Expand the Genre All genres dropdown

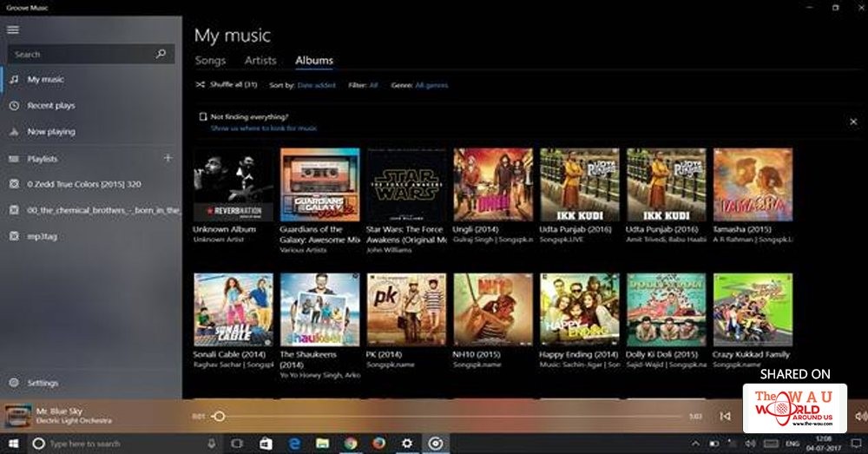click(x=431, y=85)
